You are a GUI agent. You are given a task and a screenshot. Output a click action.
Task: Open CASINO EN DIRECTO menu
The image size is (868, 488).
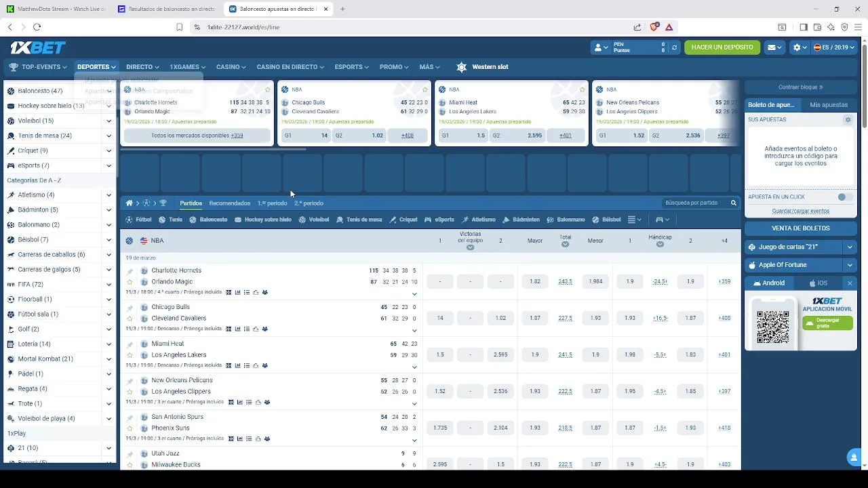point(290,67)
